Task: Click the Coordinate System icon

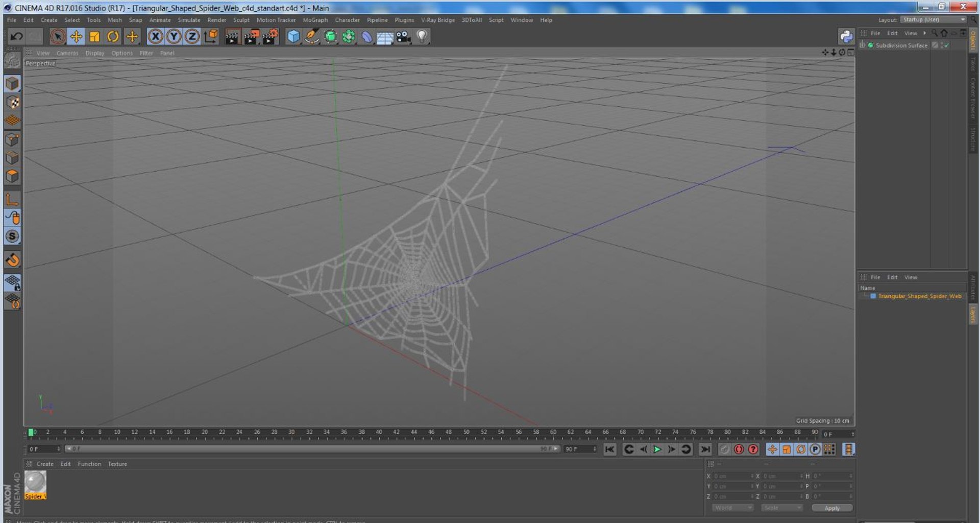Action: coord(211,36)
